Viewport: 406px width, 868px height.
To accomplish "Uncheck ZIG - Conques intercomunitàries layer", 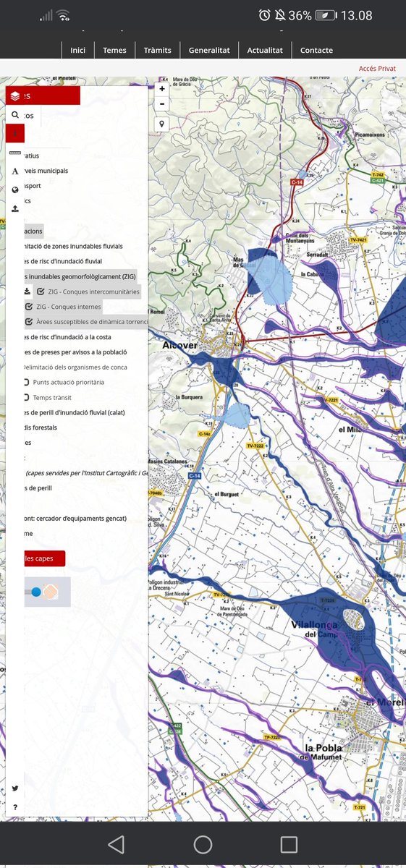I will (x=41, y=291).
